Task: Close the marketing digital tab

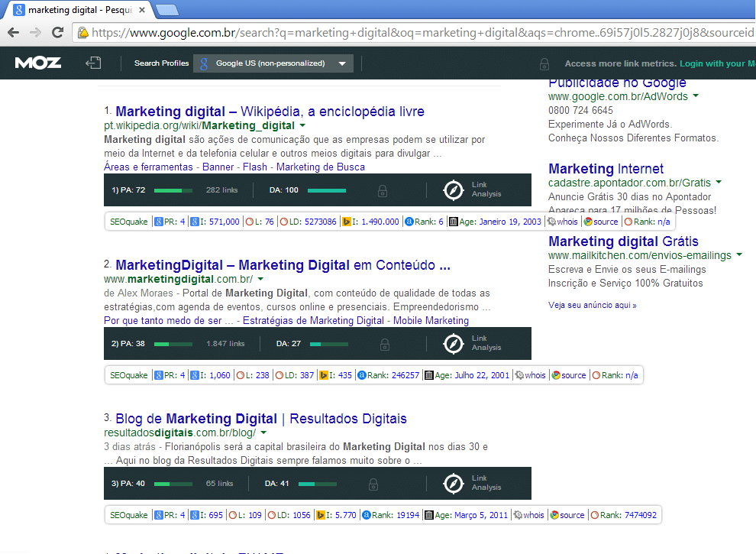Action: point(142,10)
